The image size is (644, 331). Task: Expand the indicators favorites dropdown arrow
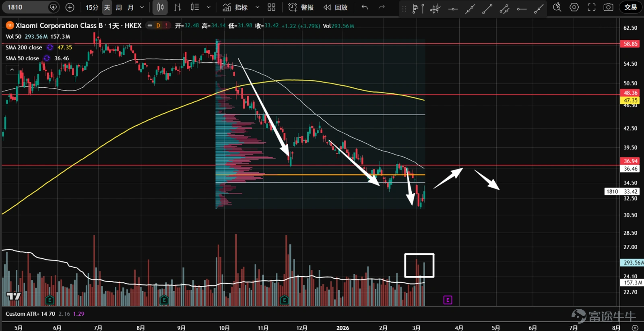pos(258,7)
